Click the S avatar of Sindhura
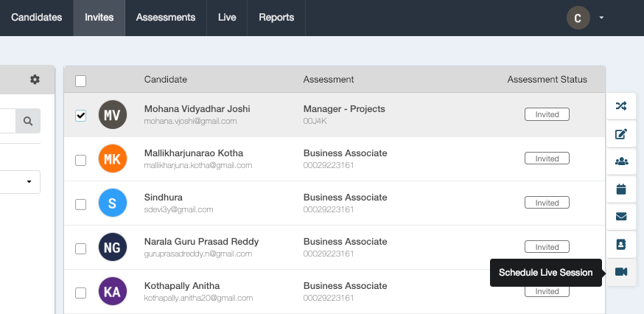The image size is (644, 314). click(113, 203)
